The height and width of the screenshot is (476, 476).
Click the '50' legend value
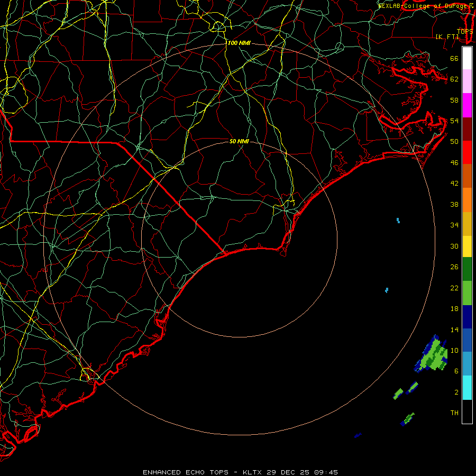coord(454,142)
